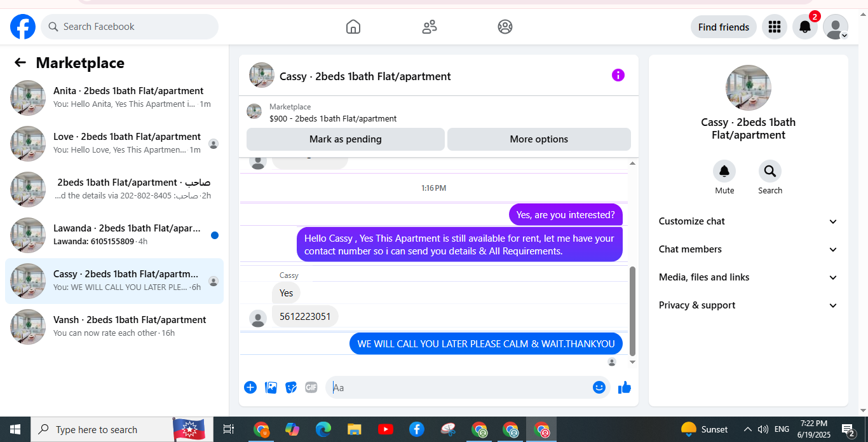Screen dimensions: 868x442
Task: Click the More options button
Action: 539,139
